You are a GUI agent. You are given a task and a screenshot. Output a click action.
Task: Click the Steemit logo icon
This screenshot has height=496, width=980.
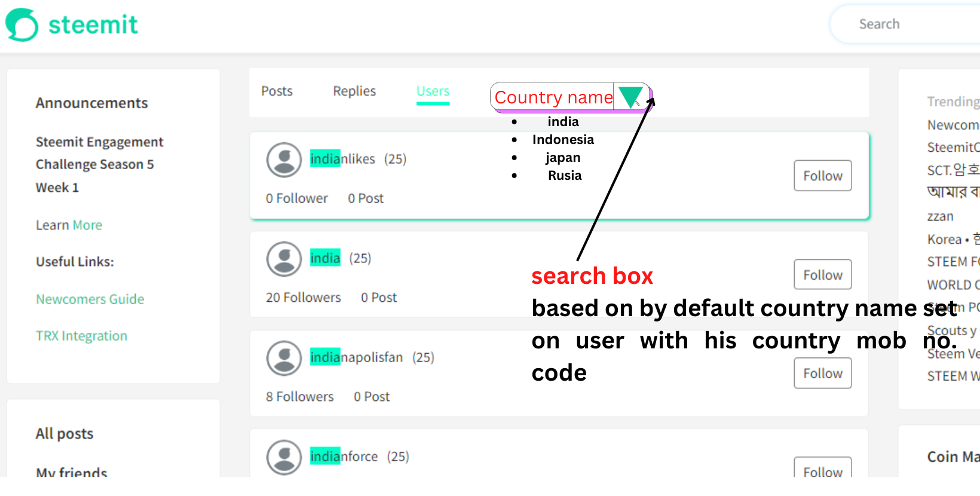pyautogui.click(x=22, y=25)
